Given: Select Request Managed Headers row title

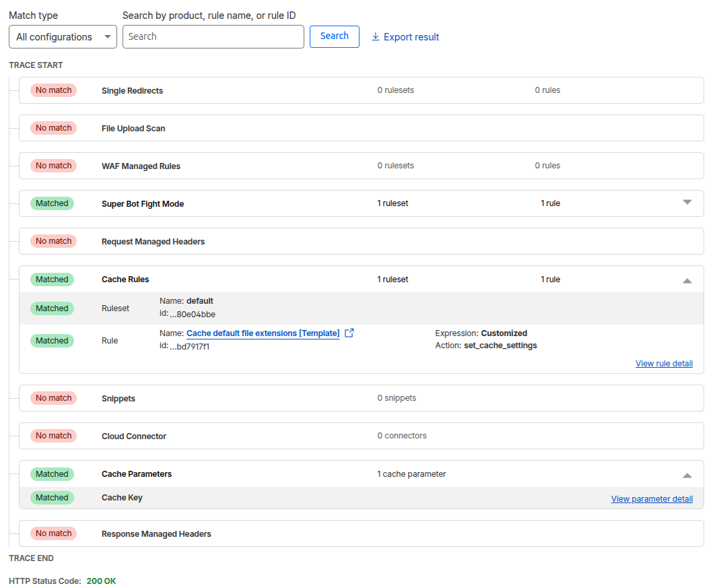Looking at the screenshot, I should point(153,242).
